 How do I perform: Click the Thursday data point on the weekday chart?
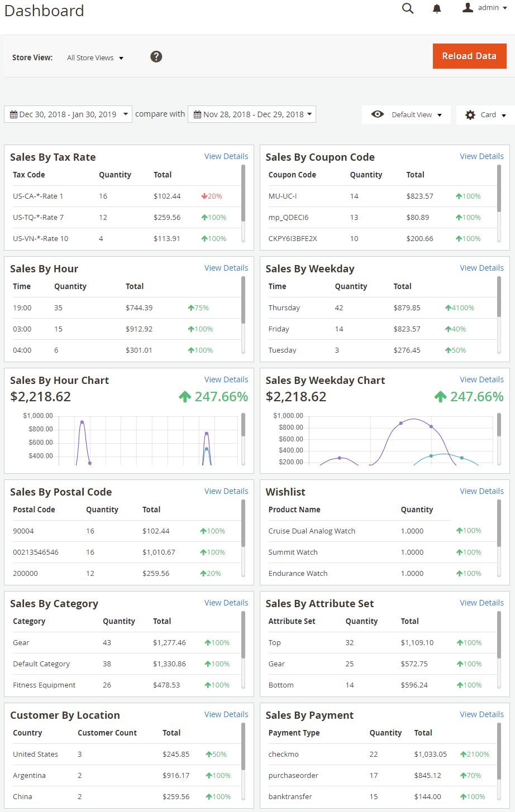coord(400,423)
